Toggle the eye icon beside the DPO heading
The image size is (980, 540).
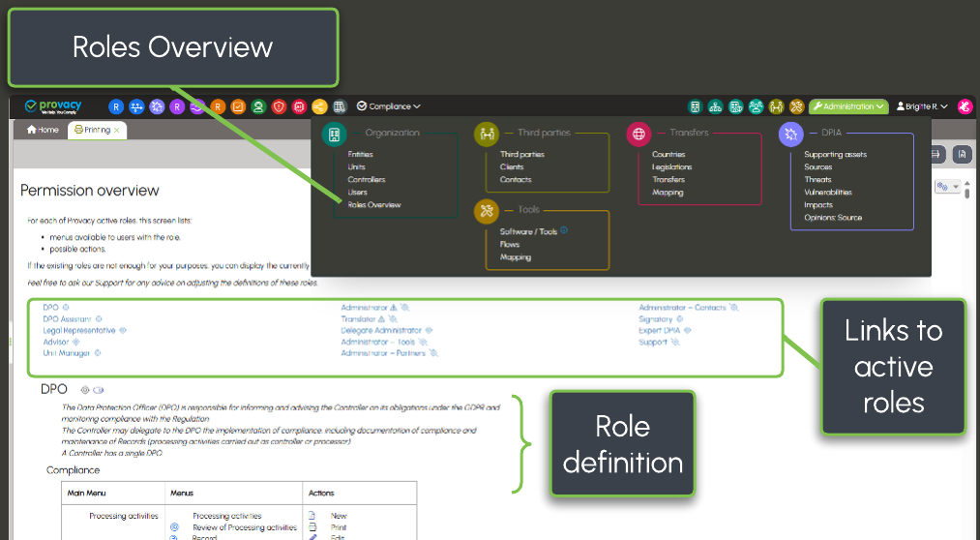pyautogui.click(x=84, y=390)
